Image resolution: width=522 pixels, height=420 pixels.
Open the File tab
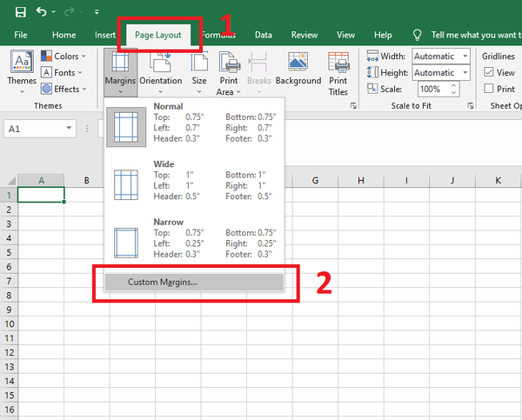click(x=21, y=35)
